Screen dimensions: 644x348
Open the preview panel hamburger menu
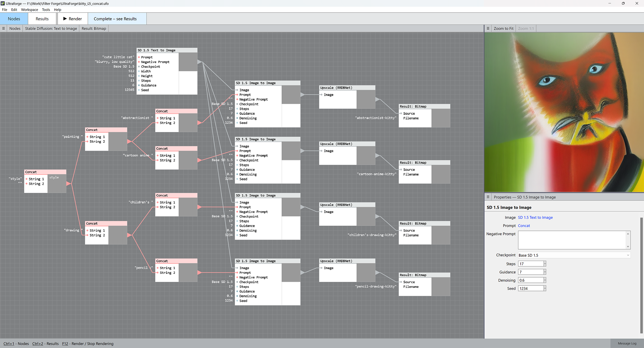pos(488,29)
